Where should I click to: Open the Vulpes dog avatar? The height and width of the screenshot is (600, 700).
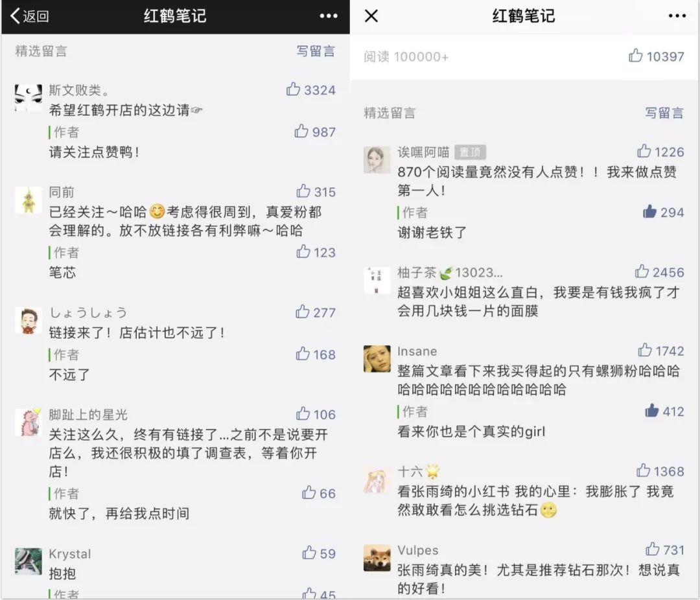[377, 558]
